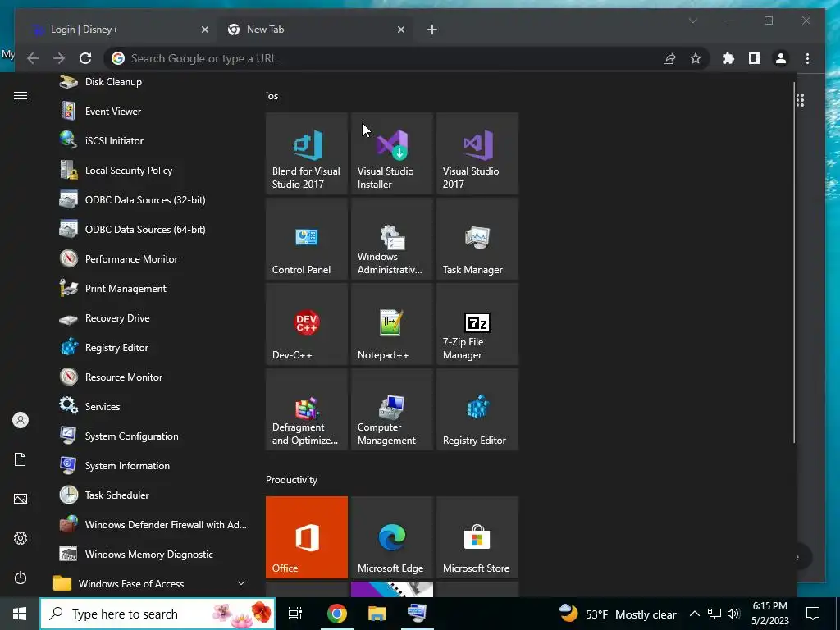Close the New Tab tab
Image resolution: width=840 pixels, height=630 pixels.
[400, 30]
